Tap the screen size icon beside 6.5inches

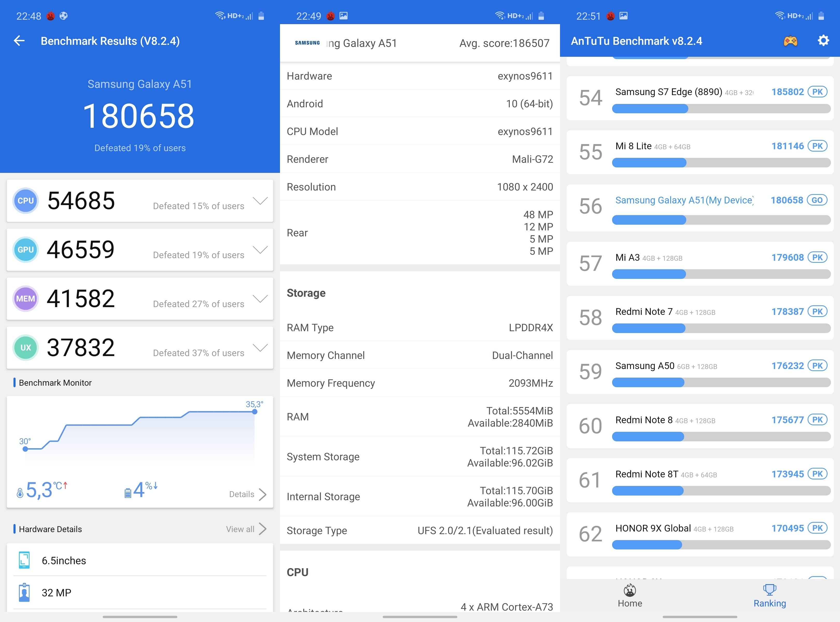(x=24, y=560)
